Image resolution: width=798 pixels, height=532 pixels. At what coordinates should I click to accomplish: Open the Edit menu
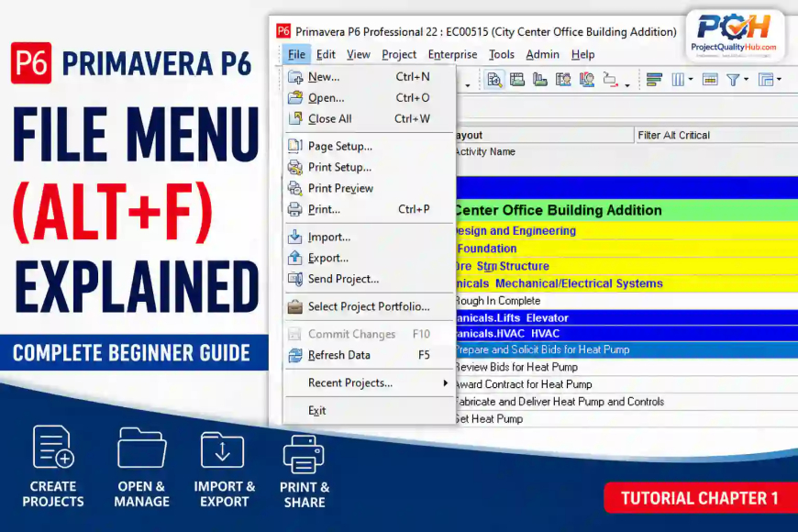[x=326, y=54]
